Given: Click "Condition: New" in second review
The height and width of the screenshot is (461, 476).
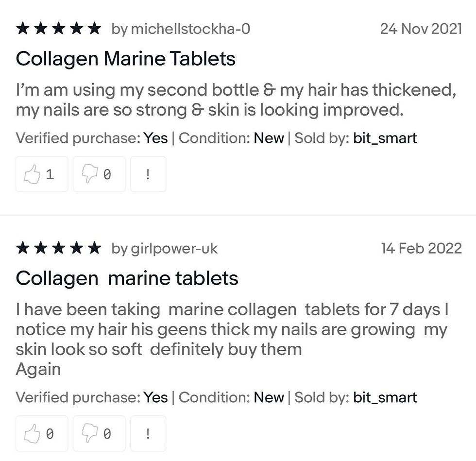Looking at the screenshot, I should point(231,397).
